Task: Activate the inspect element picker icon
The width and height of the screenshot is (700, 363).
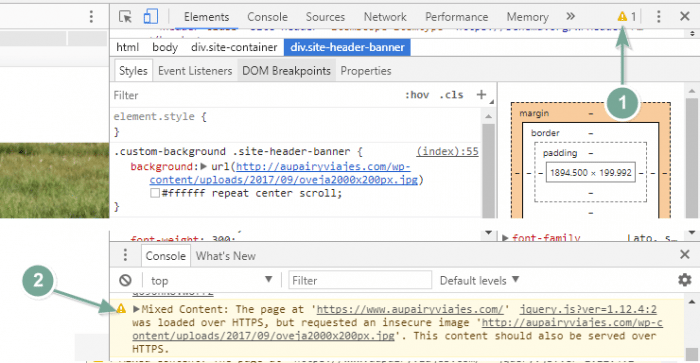Action: pos(125,17)
